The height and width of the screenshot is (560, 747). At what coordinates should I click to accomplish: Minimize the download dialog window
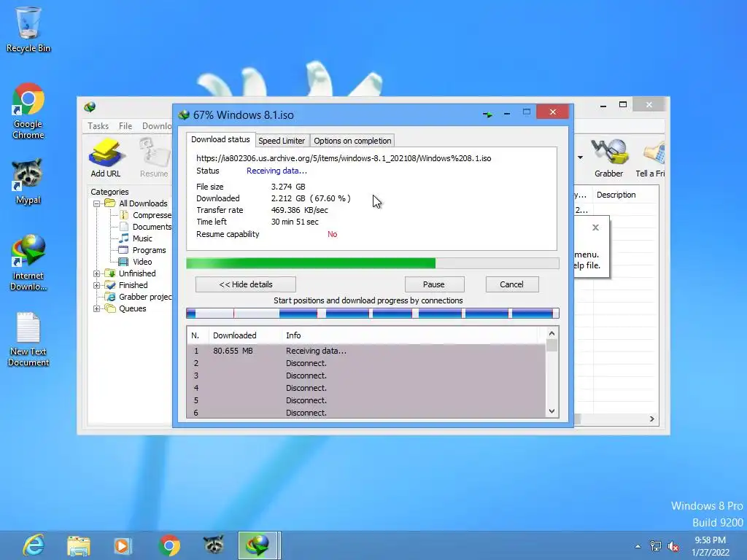click(507, 113)
